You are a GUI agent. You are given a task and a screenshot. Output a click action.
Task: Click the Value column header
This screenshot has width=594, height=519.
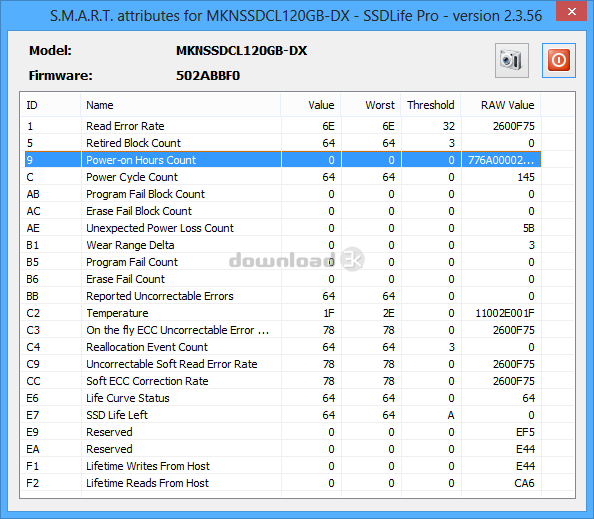[x=311, y=105]
